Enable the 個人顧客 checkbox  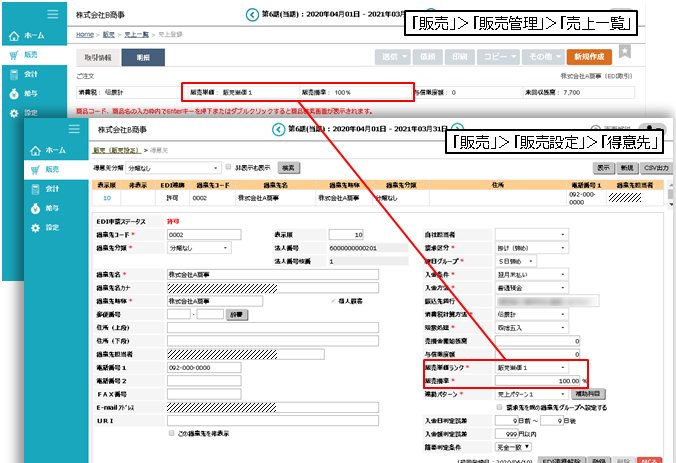coord(335,300)
